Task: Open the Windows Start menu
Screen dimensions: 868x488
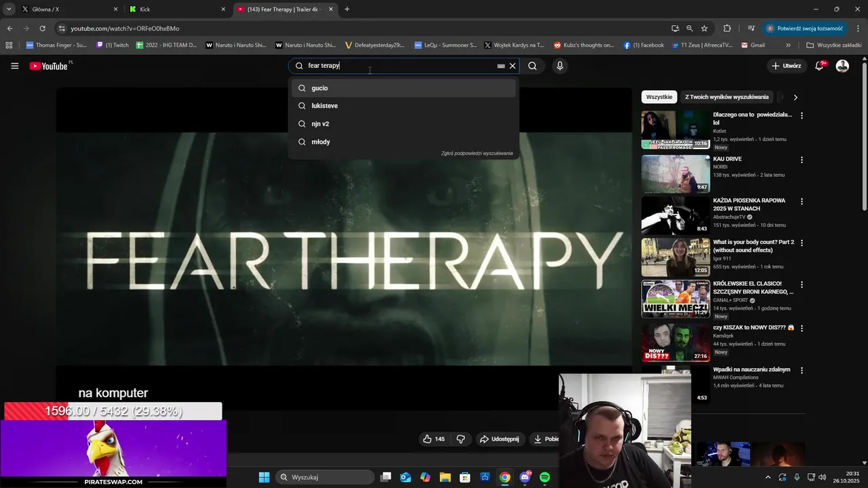Action: (x=264, y=477)
